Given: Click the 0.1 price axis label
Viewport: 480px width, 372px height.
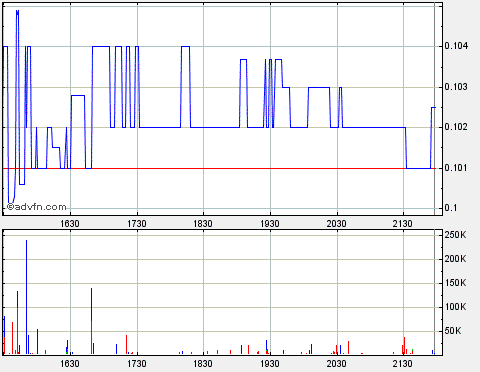Looking at the screenshot, I should (x=451, y=208).
